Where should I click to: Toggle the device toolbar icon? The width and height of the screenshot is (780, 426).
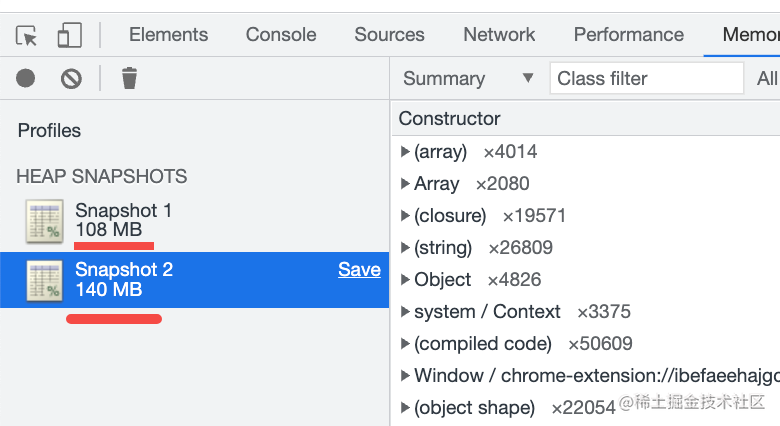click(x=68, y=35)
